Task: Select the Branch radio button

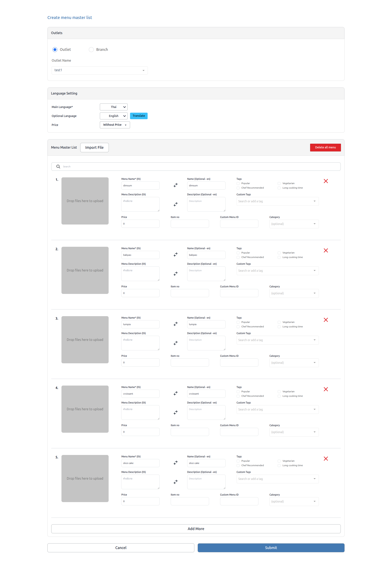Action: [x=91, y=50]
